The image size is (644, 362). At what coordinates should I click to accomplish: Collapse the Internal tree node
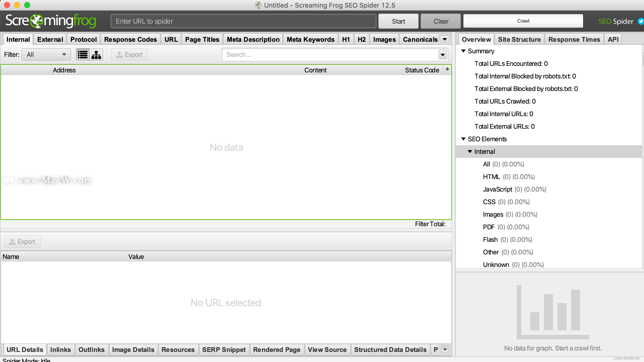tap(470, 152)
